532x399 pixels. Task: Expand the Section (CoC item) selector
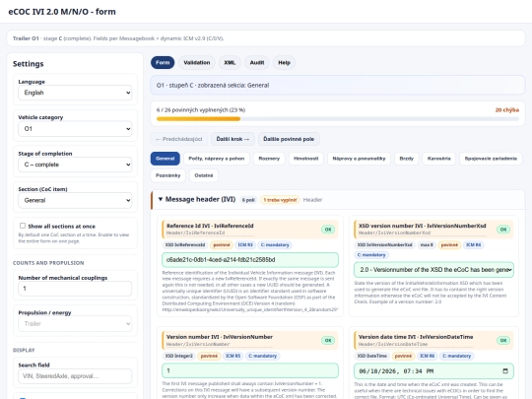click(x=75, y=200)
